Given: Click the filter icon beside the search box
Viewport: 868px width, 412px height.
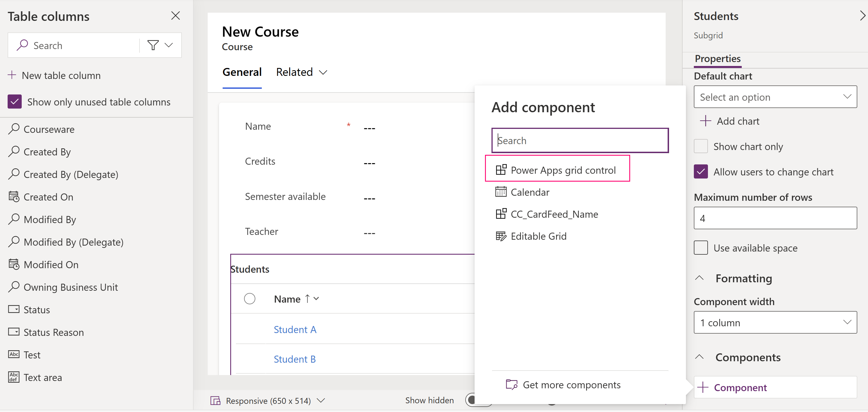Looking at the screenshot, I should tap(153, 45).
